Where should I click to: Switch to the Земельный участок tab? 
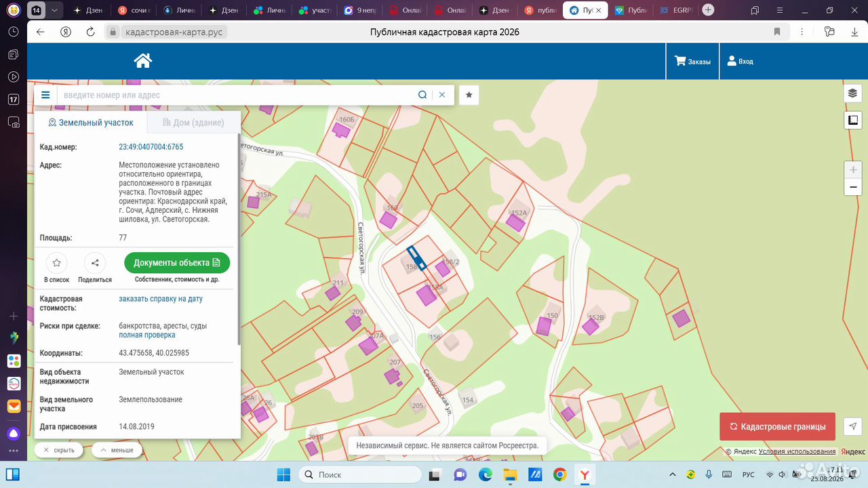(x=91, y=123)
